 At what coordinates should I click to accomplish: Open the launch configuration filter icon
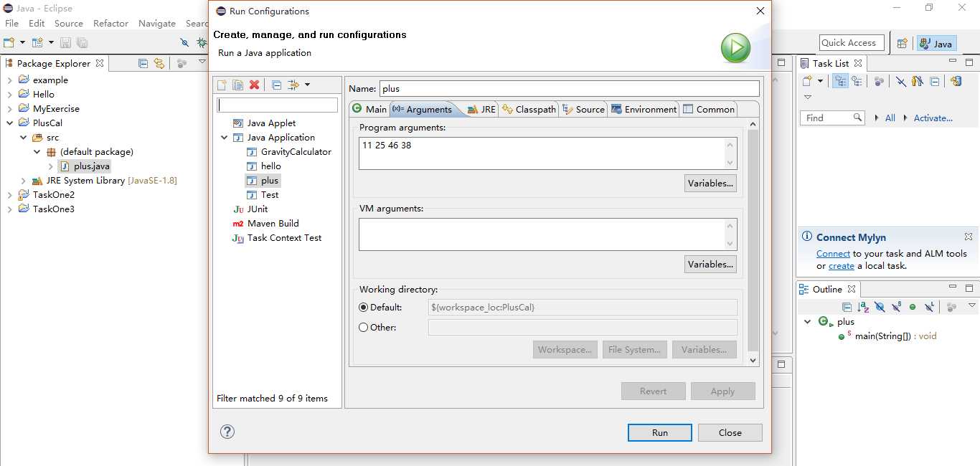point(293,85)
